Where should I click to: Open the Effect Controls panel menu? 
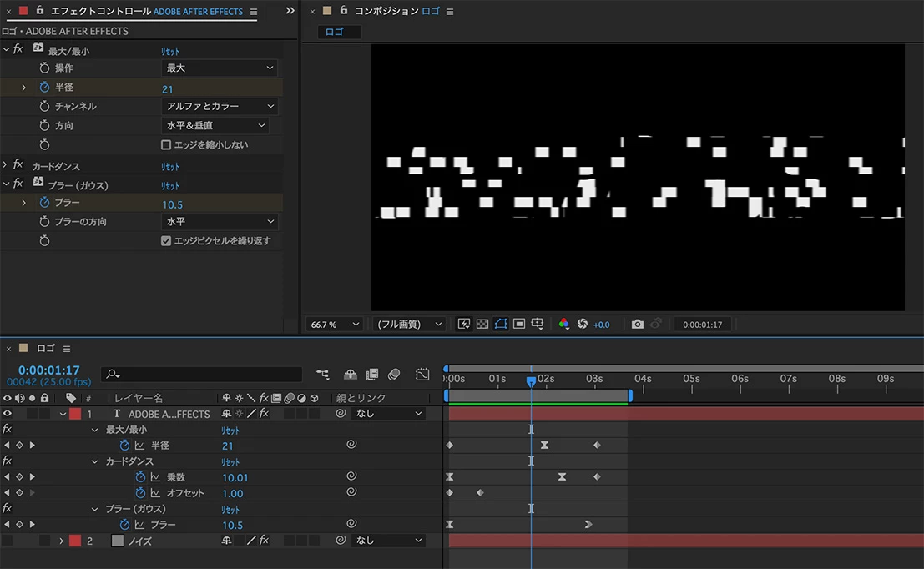pyautogui.click(x=254, y=11)
